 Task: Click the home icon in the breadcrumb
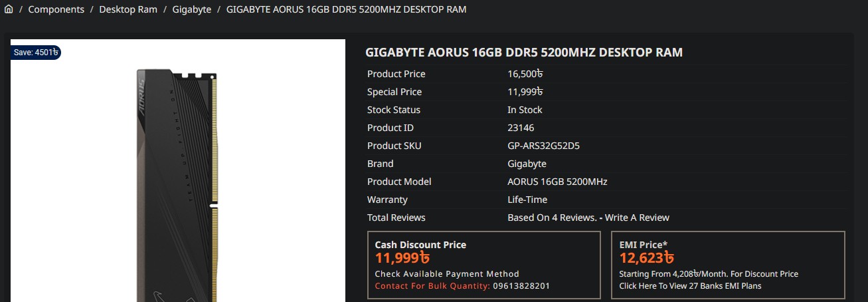(9, 9)
